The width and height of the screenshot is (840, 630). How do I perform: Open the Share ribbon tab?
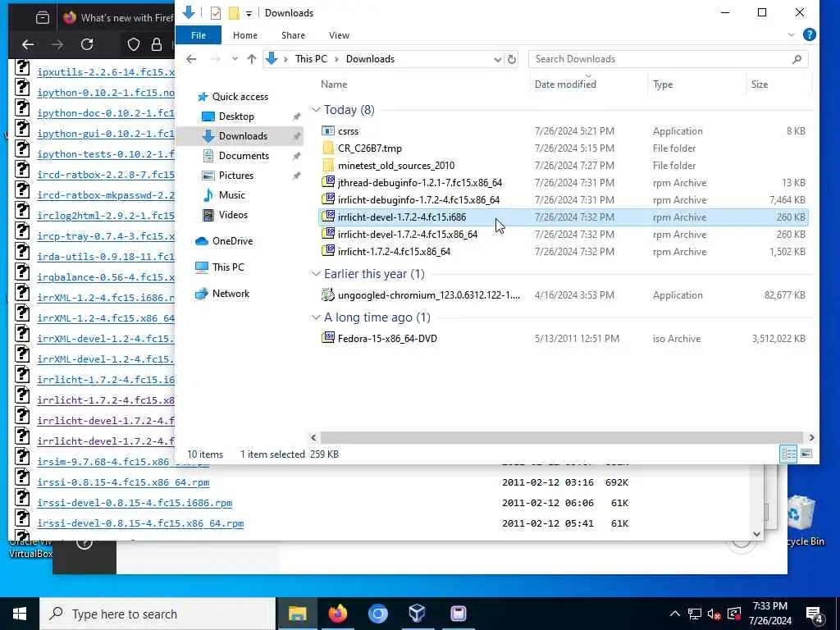click(x=293, y=35)
